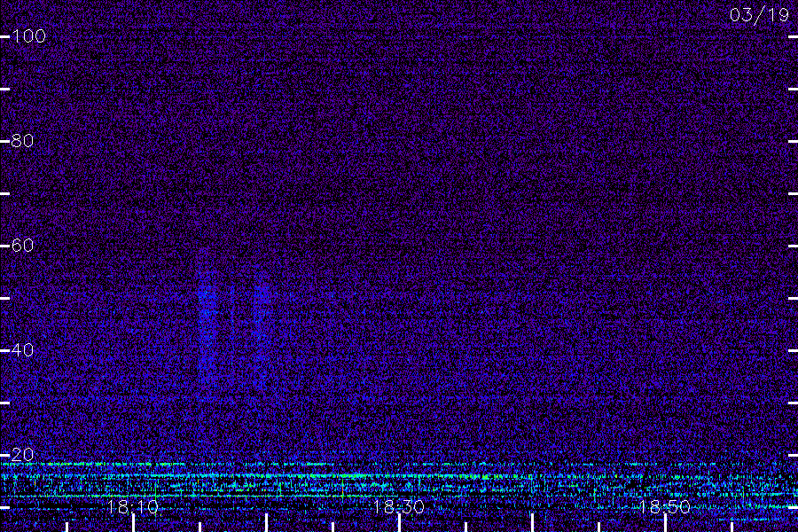This screenshot has height=532, width=798.
Task: Click the 03/19 date label
Action: (759, 15)
